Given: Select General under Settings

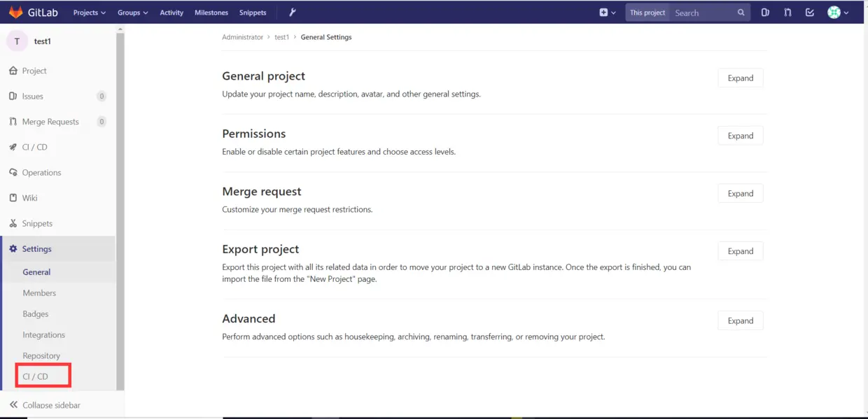Looking at the screenshot, I should tap(36, 272).
